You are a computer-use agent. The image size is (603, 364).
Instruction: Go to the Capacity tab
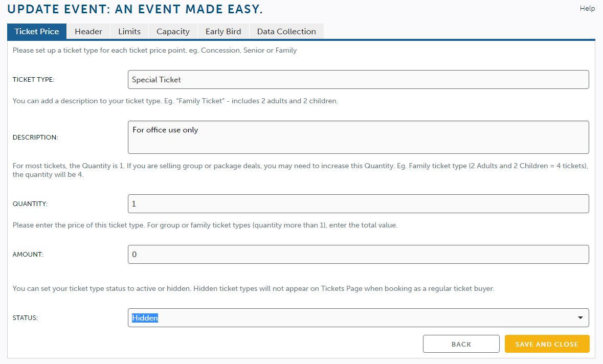173,32
